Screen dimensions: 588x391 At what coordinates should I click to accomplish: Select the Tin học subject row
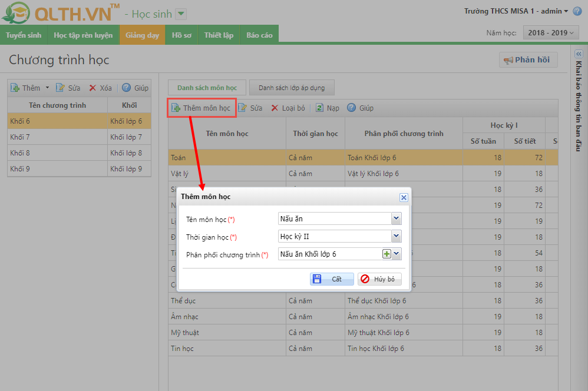coord(363,348)
